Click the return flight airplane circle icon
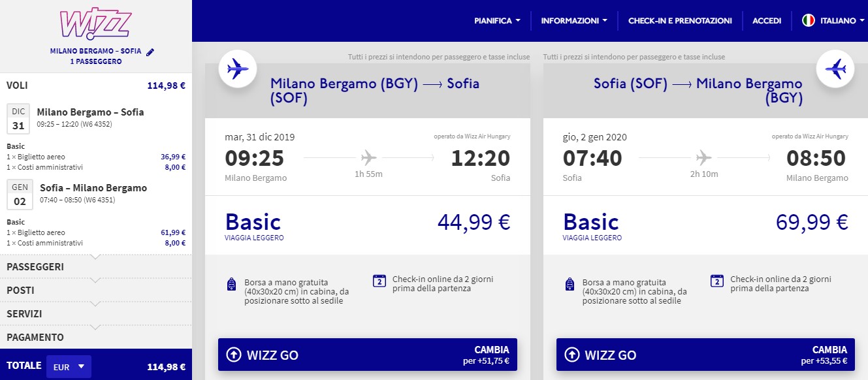Viewport: 868px width, 380px height. point(835,69)
